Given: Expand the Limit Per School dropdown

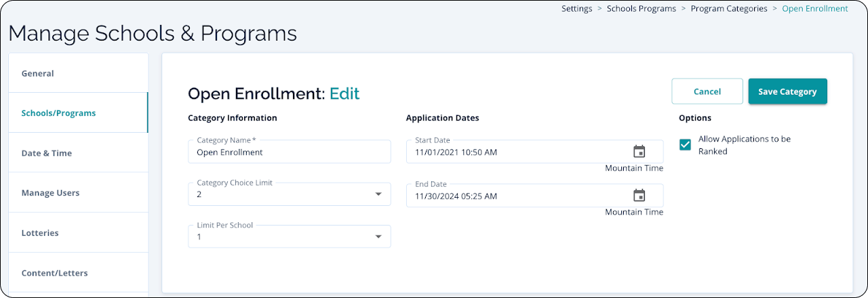Looking at the screenshot, I should coord(378,236).
